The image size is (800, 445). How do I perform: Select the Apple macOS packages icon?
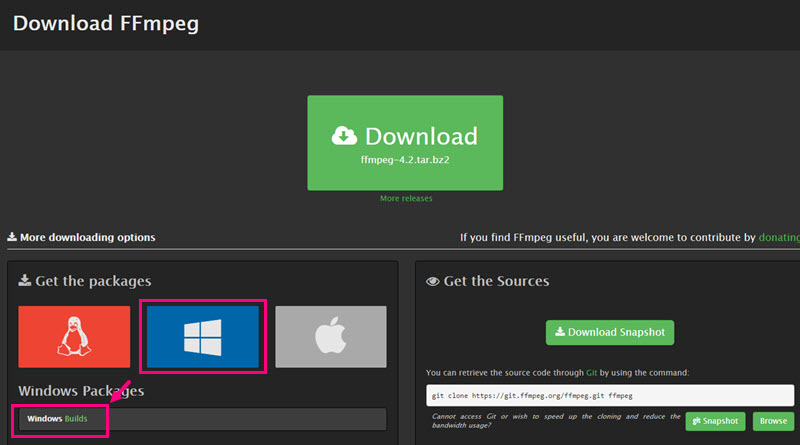click(331, 337)
